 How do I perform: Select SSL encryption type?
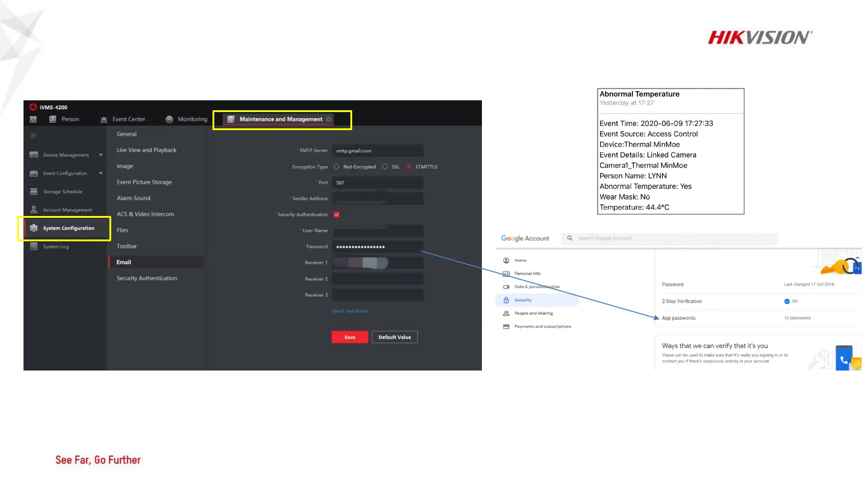tap(385, 167)
